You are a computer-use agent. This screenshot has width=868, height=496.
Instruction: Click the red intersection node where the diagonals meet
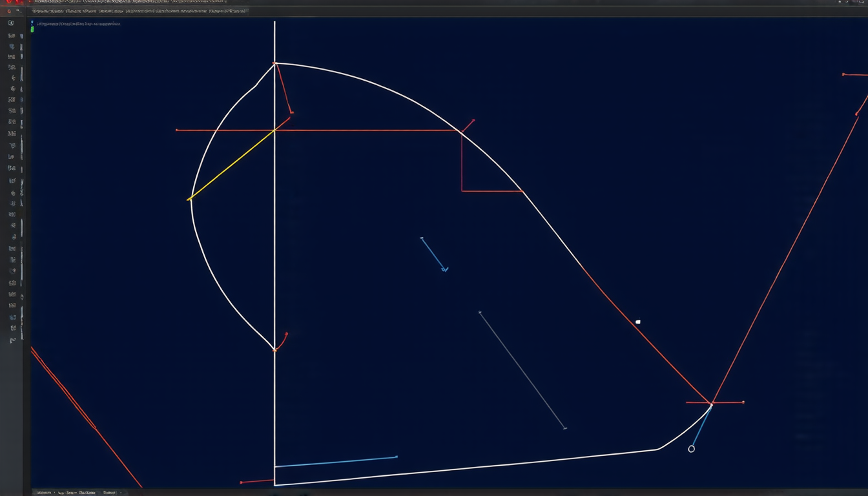click(x=712, y=403)
